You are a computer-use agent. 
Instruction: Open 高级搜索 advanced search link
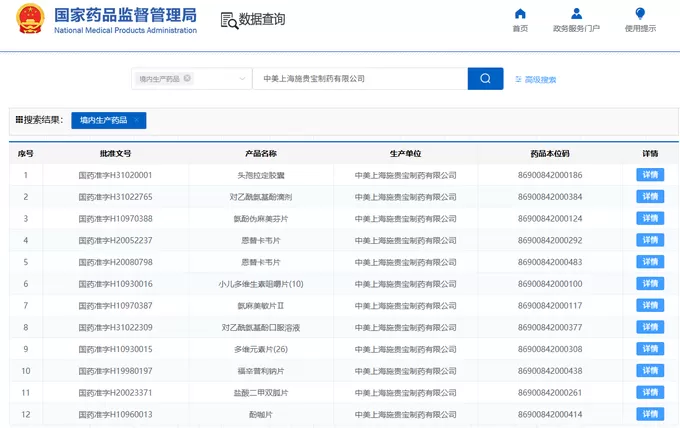[x=536, y=79]
